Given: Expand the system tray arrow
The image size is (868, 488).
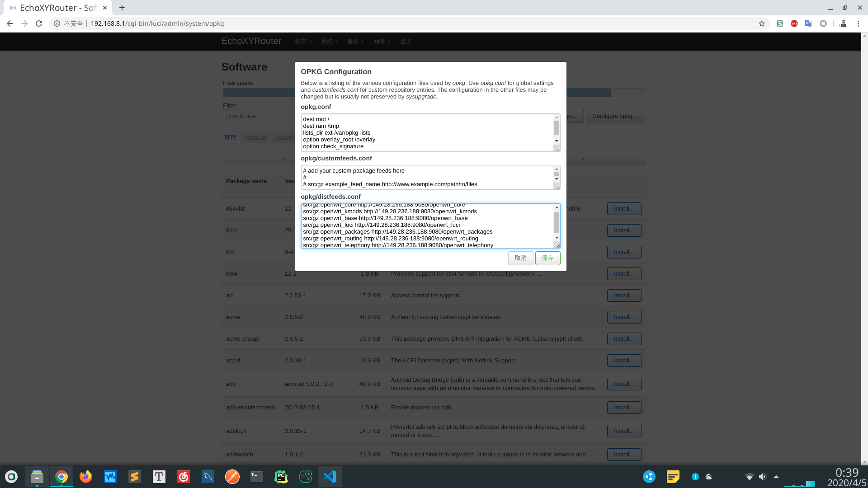Looking at the screenshot, I should click(776, 477).
